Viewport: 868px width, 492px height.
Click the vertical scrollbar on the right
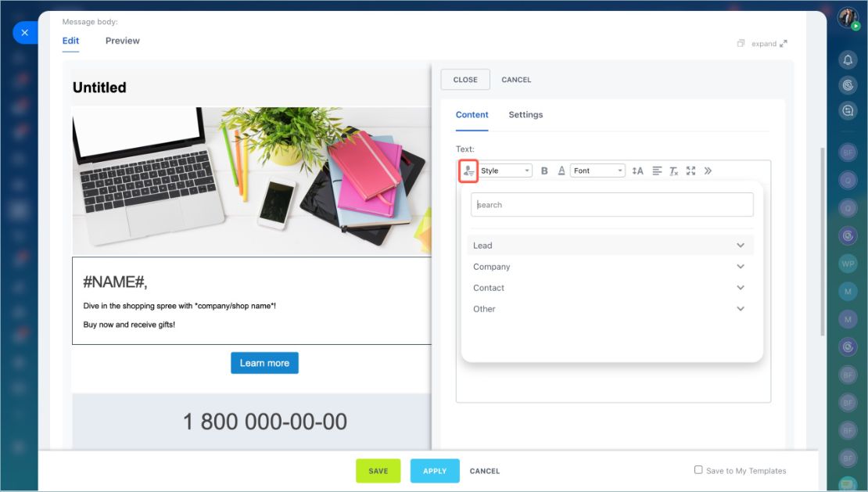click(x=822, y=241)
